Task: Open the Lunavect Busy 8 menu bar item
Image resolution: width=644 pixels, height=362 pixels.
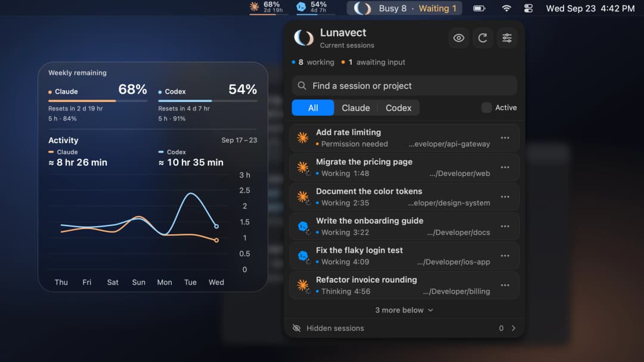Action: click(404, 8)
